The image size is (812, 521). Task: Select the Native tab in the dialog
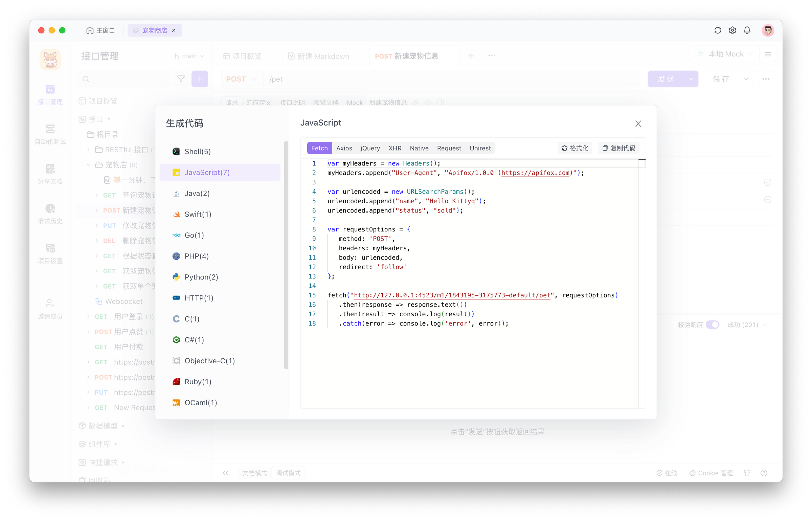419,148
